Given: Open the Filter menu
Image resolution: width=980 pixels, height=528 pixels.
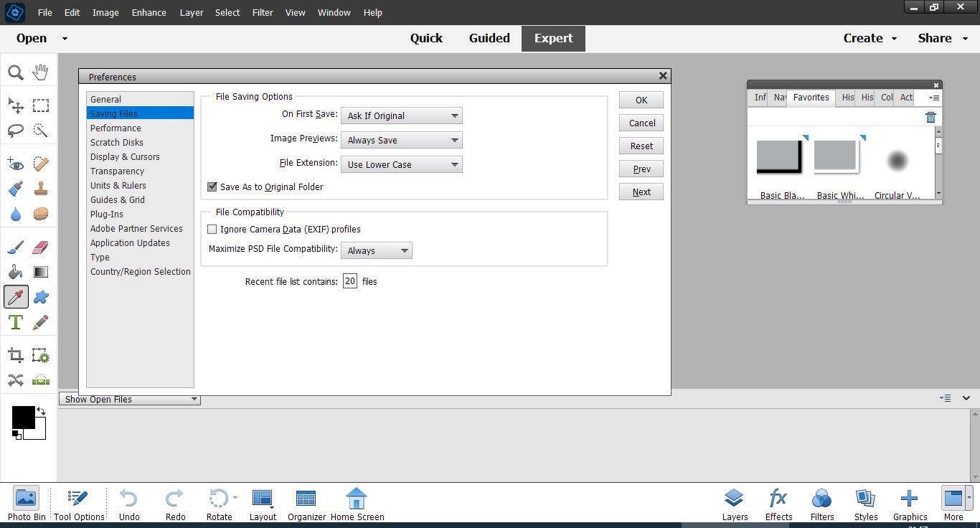Looking at the screenshot, I should 263,12.
